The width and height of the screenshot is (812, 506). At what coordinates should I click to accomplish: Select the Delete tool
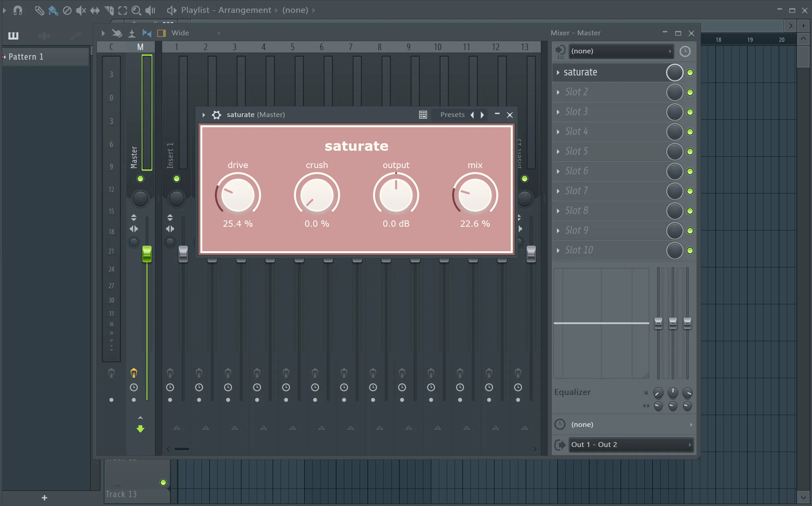tap(67, 10)
